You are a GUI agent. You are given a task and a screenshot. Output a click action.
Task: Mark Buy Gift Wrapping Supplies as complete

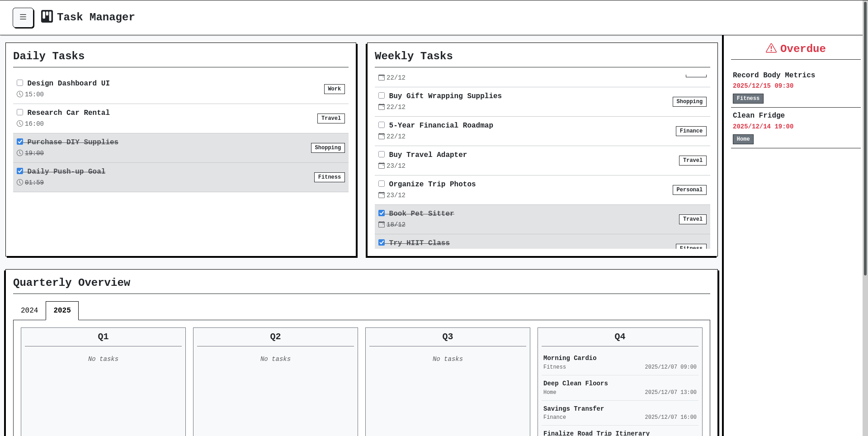(381, 95)
